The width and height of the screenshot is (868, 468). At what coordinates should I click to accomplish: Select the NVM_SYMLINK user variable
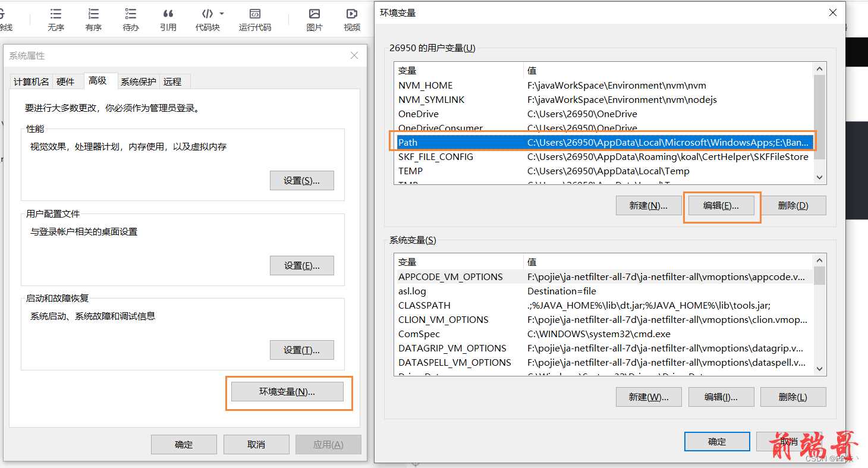click(603, 99)
